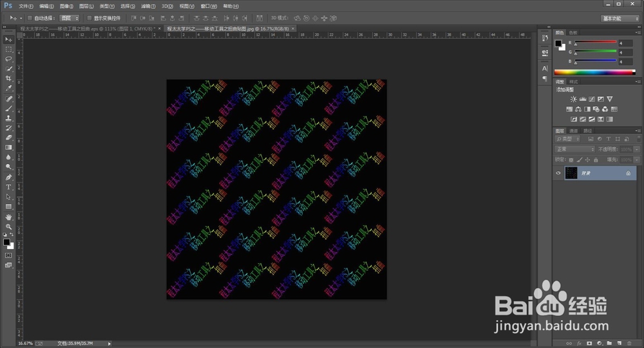Select the History Brush tool
644x348 pixels.
[x=8, y=128]
